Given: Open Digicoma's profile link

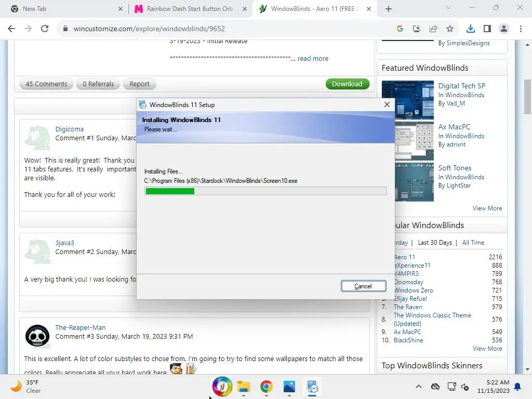Looking at the screenshot, I should [69, 129].
